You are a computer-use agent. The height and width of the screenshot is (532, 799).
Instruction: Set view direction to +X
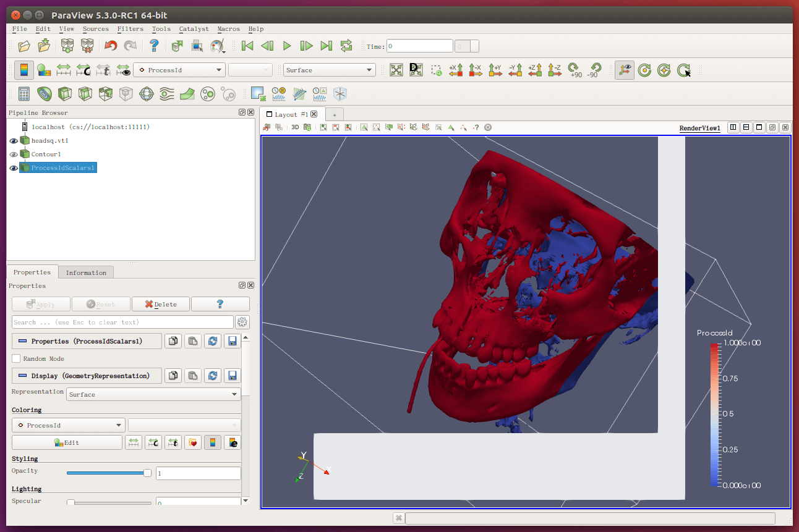click(x=456, y=70)
